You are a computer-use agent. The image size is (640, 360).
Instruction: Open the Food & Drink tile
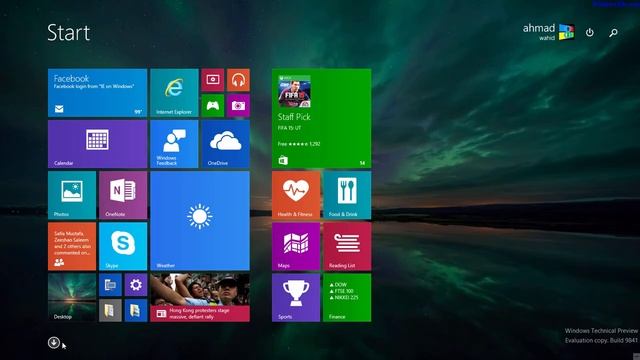point(347,195)
